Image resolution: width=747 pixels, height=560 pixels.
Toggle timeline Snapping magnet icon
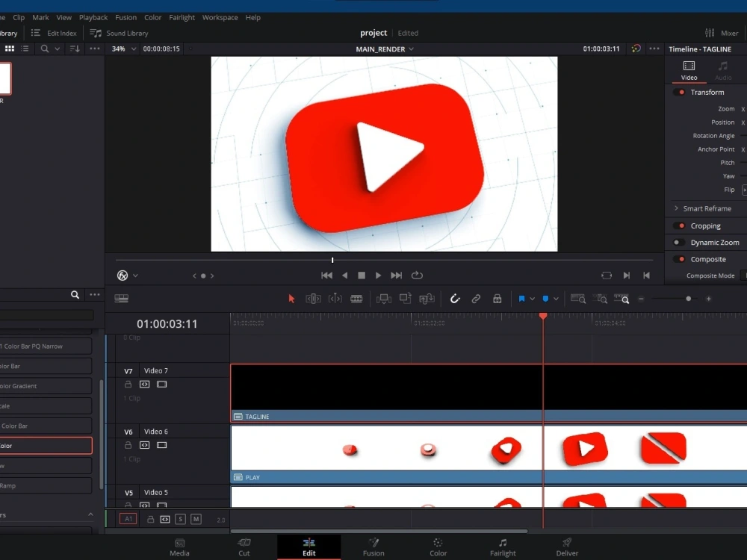point(455,299)
